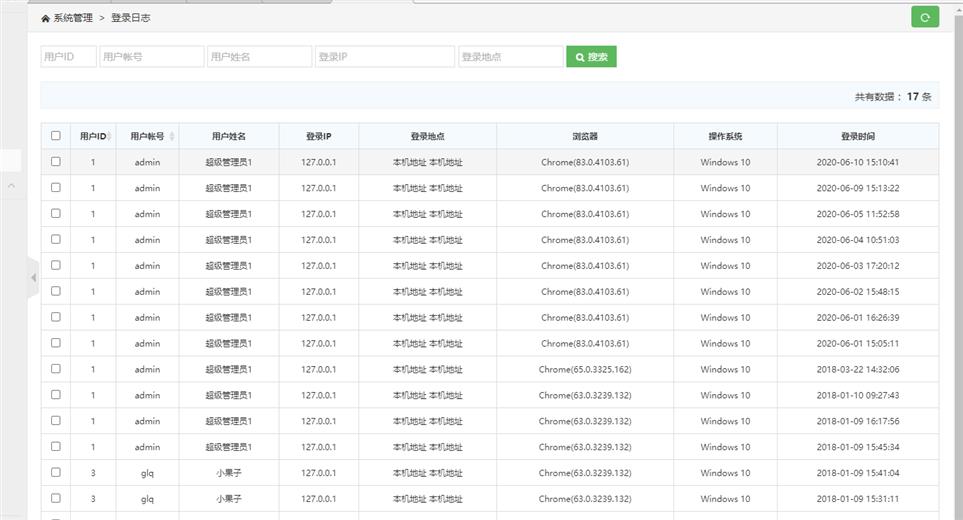Click the sort arrows on 用户帐号 column
The width and height of the screenshot is (963, 520).
tap(172, 136)
